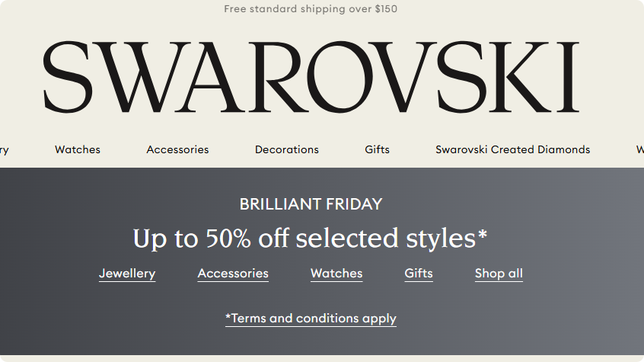Viewport: 644px width, 362px height.
Task: Click the Swarovski logo
Action: point(311,77)
